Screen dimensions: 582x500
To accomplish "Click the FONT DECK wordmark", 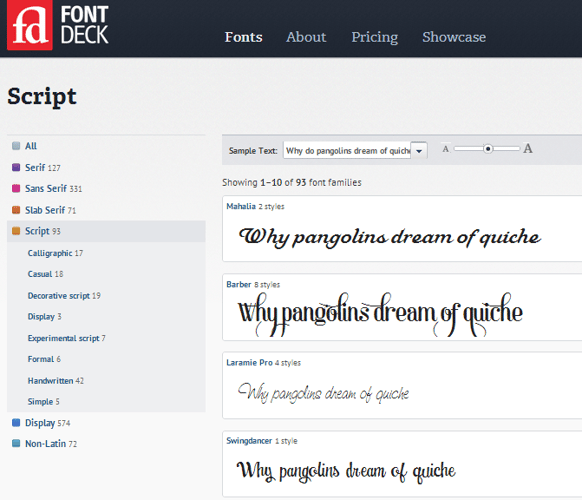I will (x=85, y=25).
